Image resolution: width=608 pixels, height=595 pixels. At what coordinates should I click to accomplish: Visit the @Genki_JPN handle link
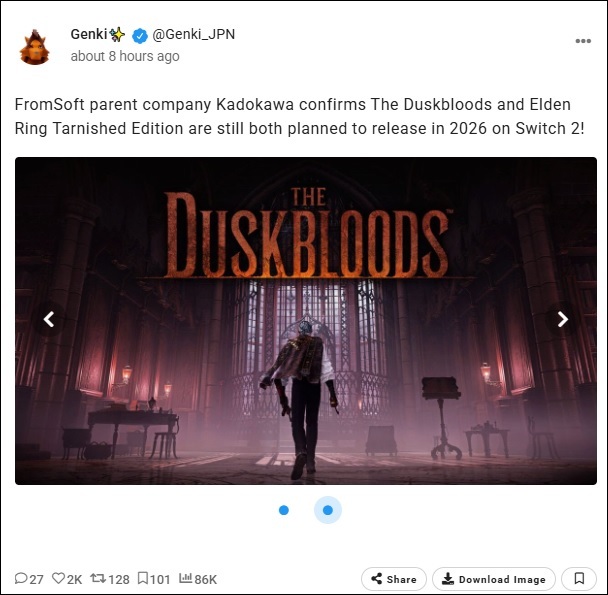click(x=193, y=35)
